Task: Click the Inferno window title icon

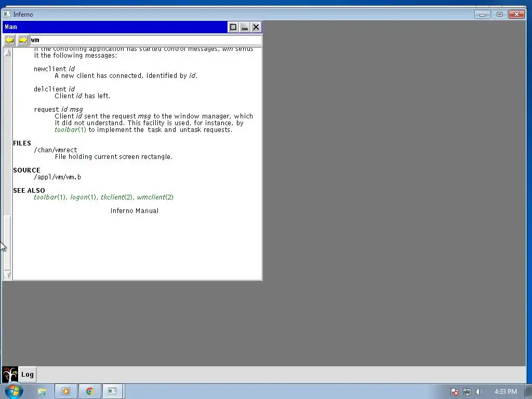Action: [7, 14]
